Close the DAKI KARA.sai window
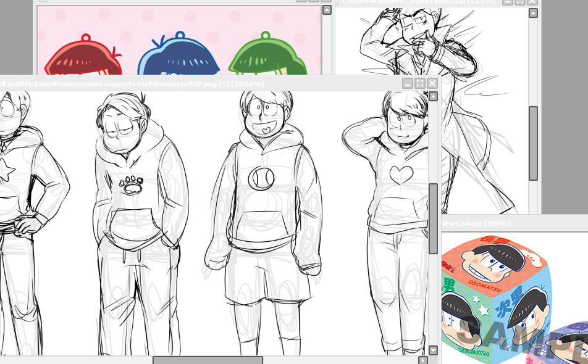This screenshot has width=588, height=364. click(x=532, y=1)
